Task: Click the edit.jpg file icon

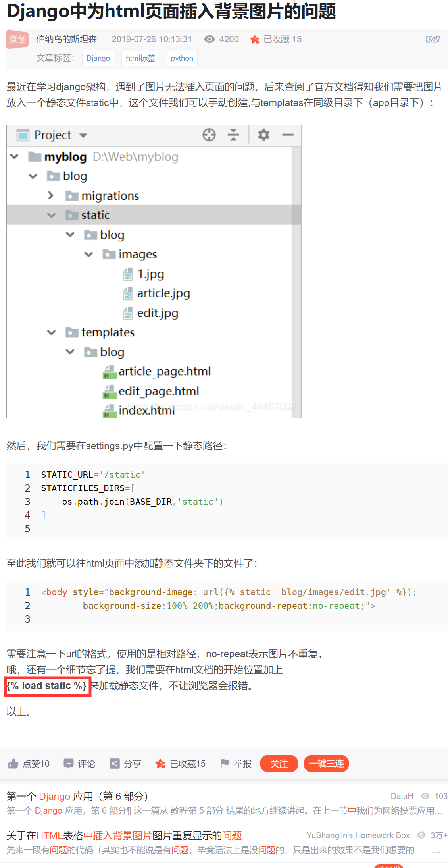Action: pyautogui.click(x=128, y=313)
